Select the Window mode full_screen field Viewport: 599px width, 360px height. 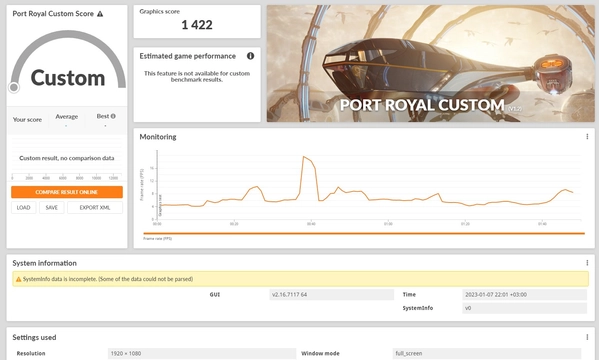click(486, 354)
